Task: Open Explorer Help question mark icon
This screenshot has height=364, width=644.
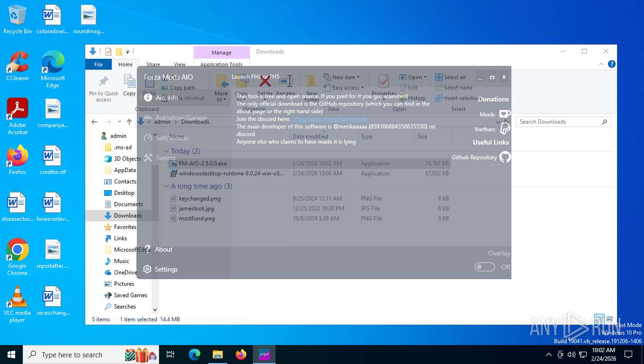Action: point(611,64)
